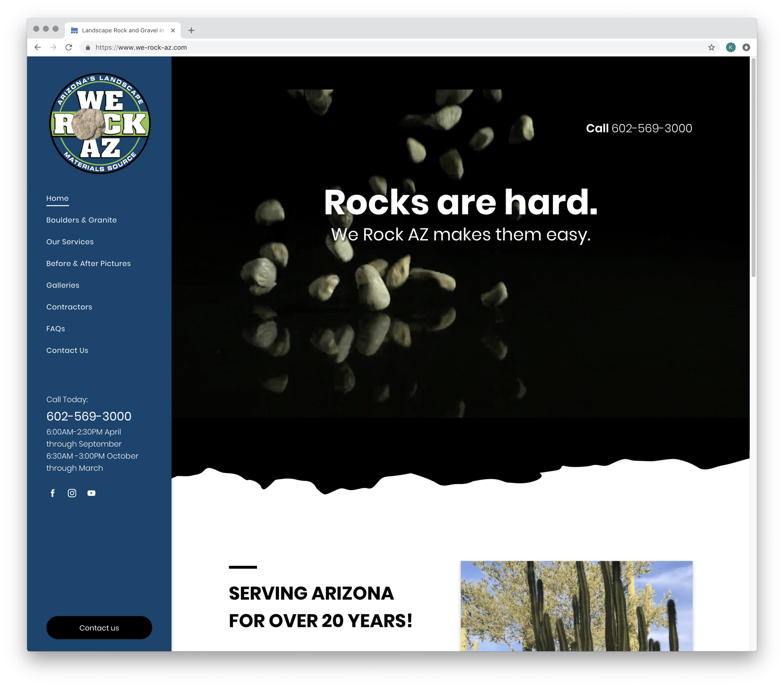Select the Home navigation item
The image size is (784, 687).
pyautogui.click(x=57, y=198)
